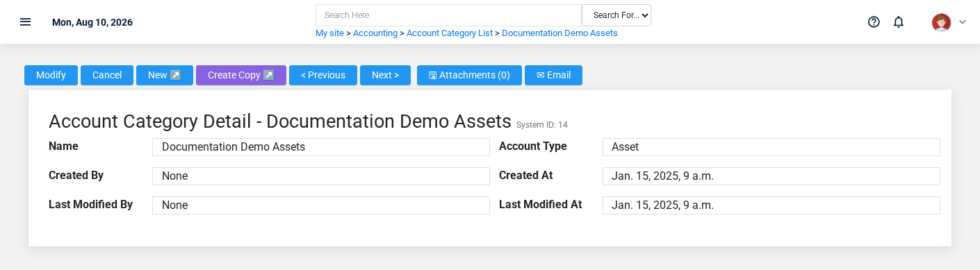Screen dimensions: 980x270
Task: Expand the user profile chevron
Action: 963,22
